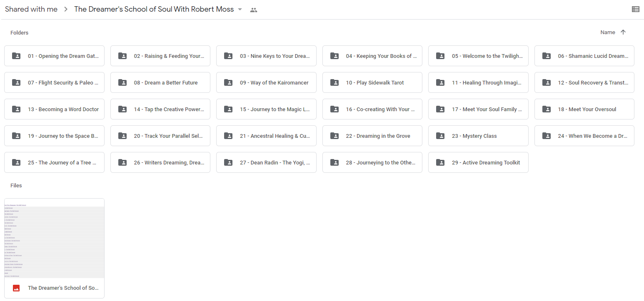Go back to Shared with me
The image size is (644, 301).
point(31,9)
